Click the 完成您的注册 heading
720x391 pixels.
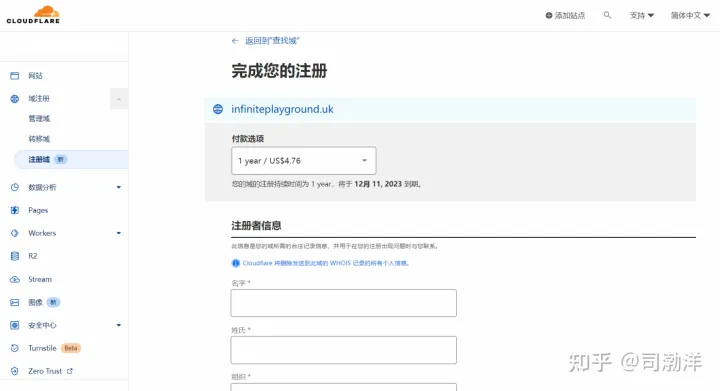tap(279, 71)
